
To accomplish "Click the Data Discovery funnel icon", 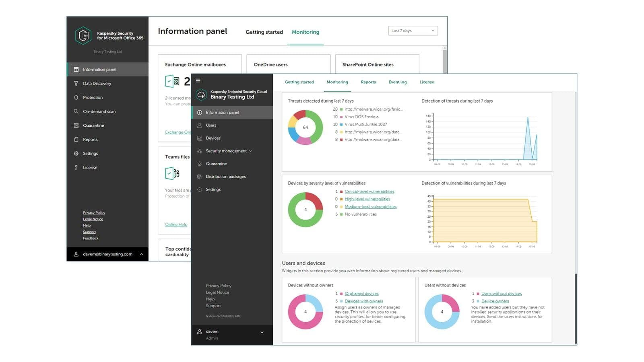I will click(x=76, y=84).
